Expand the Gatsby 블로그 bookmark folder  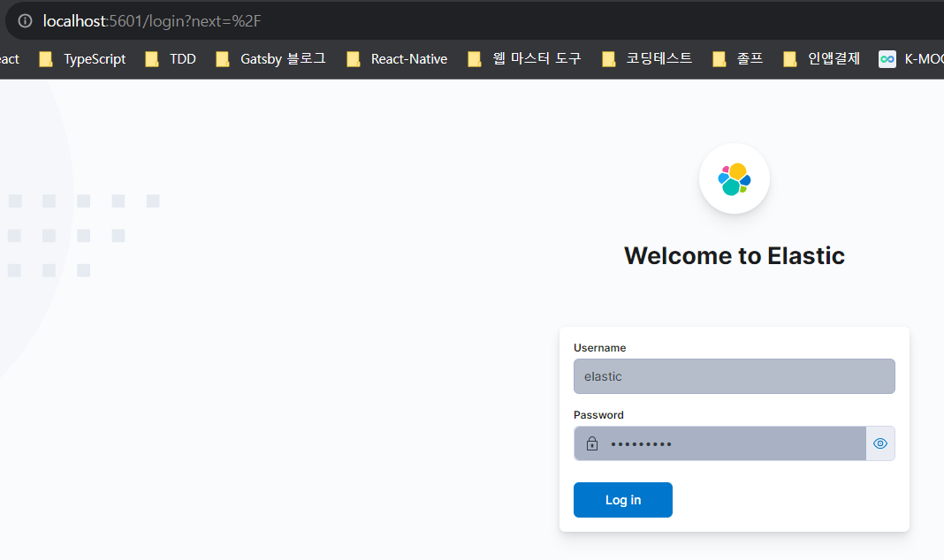pyautogui.click(x=272, y=59)
